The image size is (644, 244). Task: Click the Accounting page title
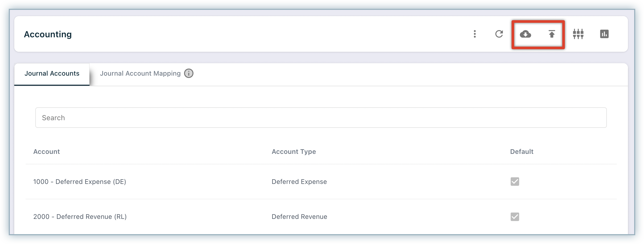[48, 34]
